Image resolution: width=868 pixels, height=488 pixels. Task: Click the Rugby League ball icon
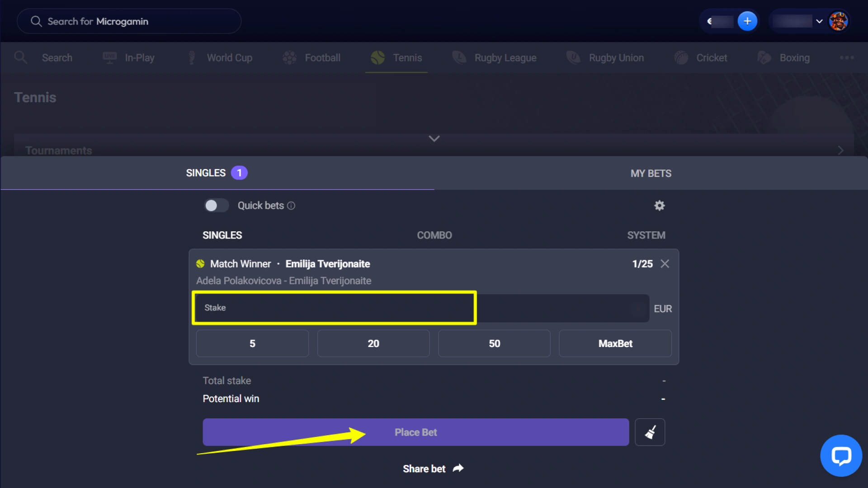pos(459,57)
